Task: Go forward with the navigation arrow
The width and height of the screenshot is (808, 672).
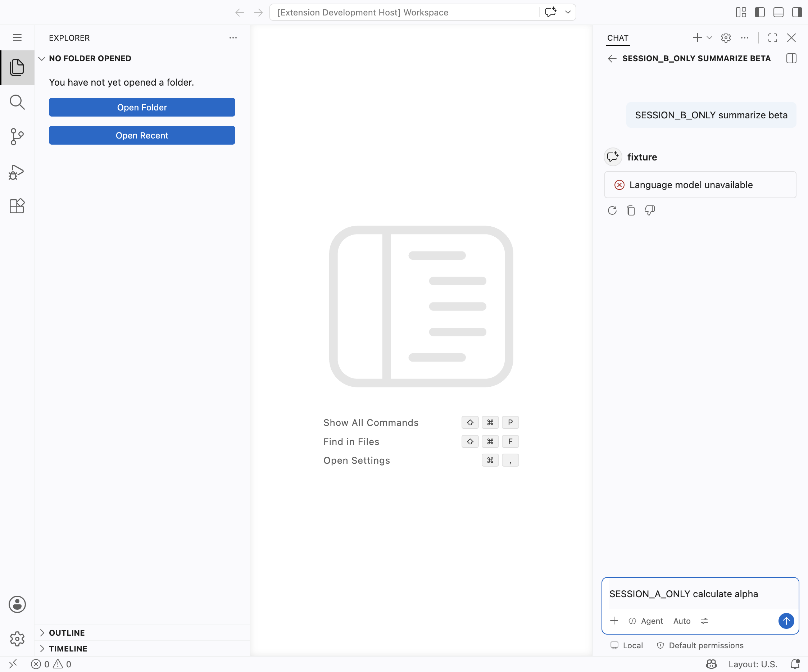Action: tap(258, 12)
